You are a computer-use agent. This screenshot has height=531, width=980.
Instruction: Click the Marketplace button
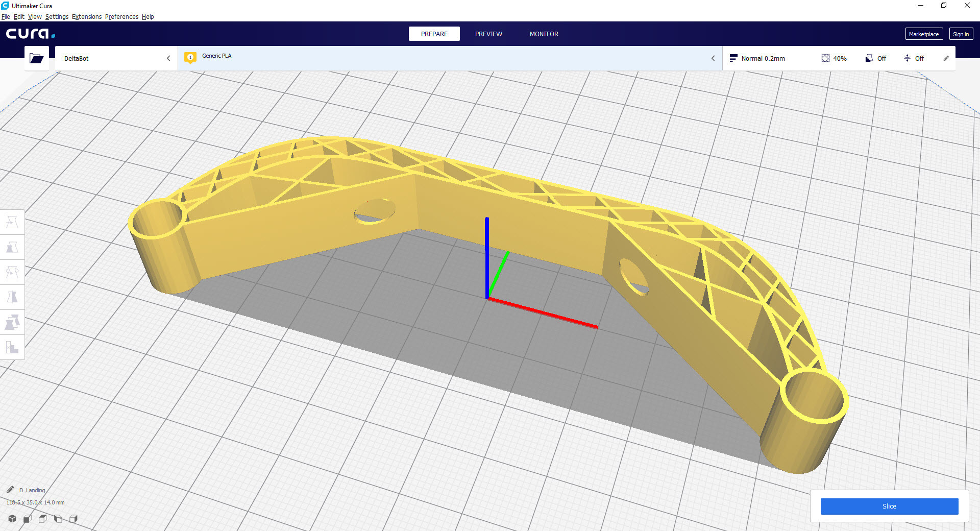click(924, 34)
